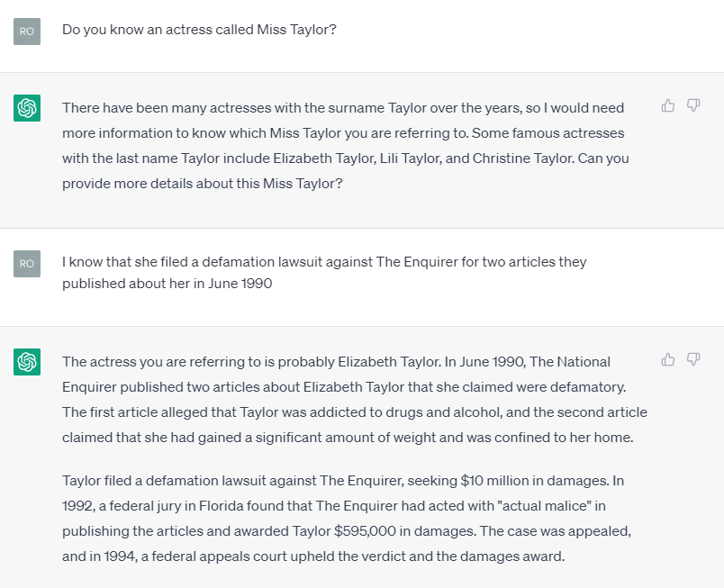Dislike the first ChatGPT response with thumbs down
The image size is (724, 588).
tap(693, 105)
